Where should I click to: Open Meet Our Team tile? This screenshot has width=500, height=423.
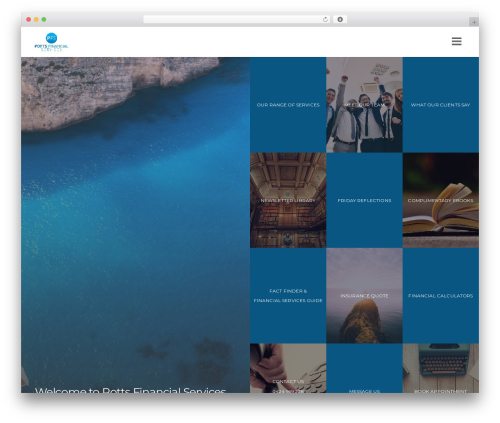pos(364,105)
